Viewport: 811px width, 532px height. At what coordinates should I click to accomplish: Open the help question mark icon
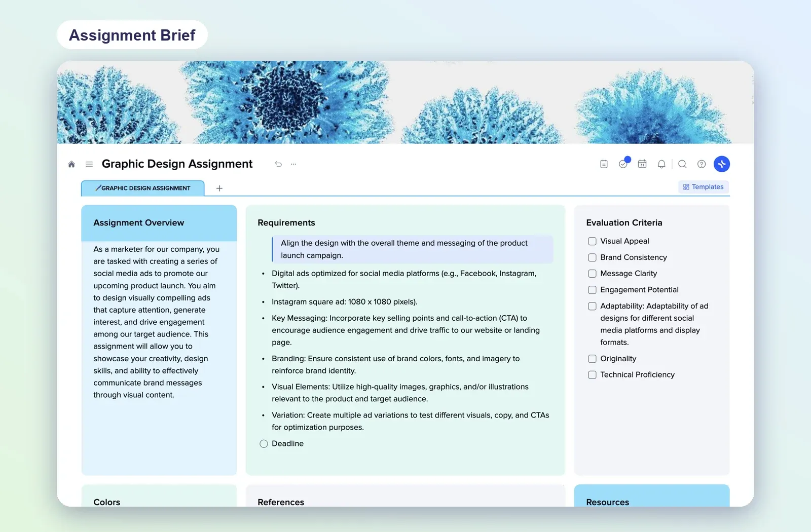click(702, 164)
